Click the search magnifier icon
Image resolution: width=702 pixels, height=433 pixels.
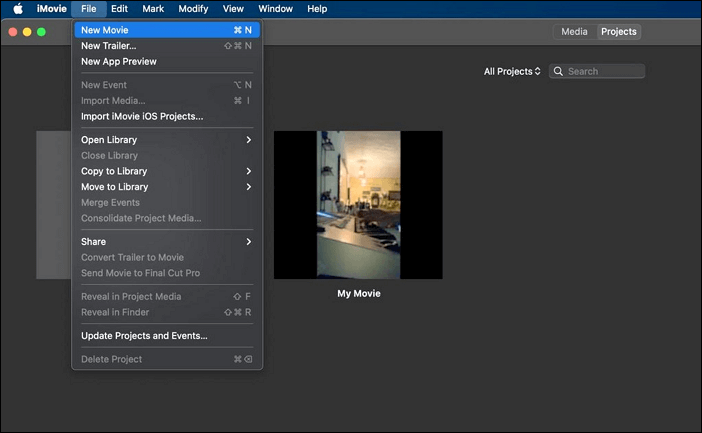click(559, 72)
